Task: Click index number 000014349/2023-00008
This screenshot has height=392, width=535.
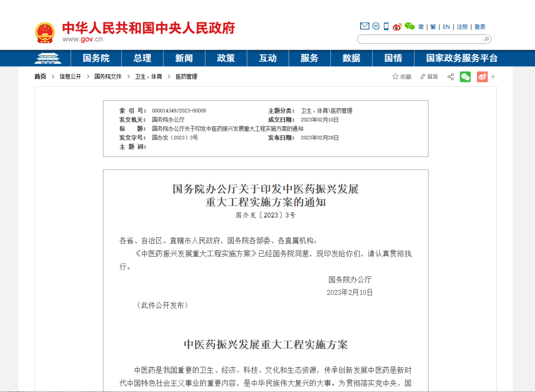Action: pyautogui.click(x=179, y=111)
